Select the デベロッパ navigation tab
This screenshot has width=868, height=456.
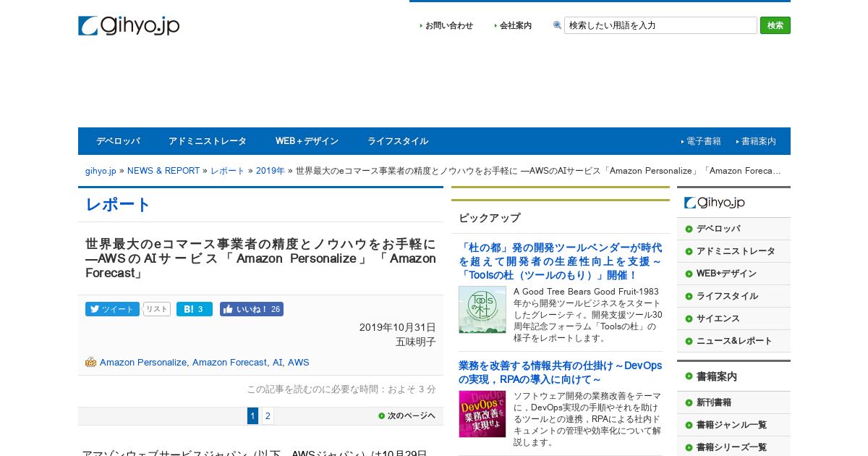118,141
